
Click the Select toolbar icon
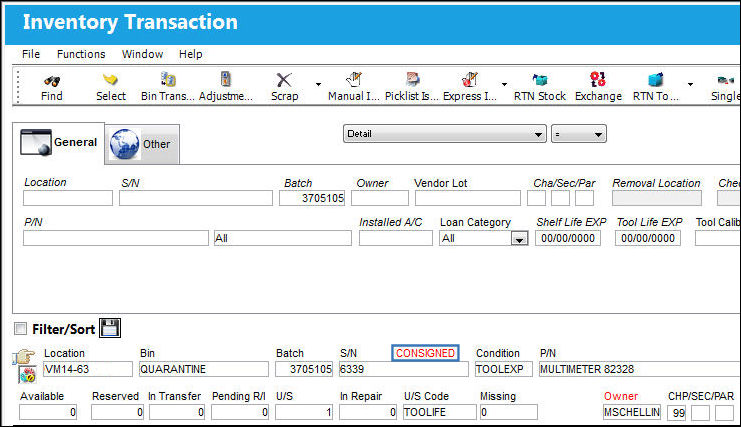[111, 79]
